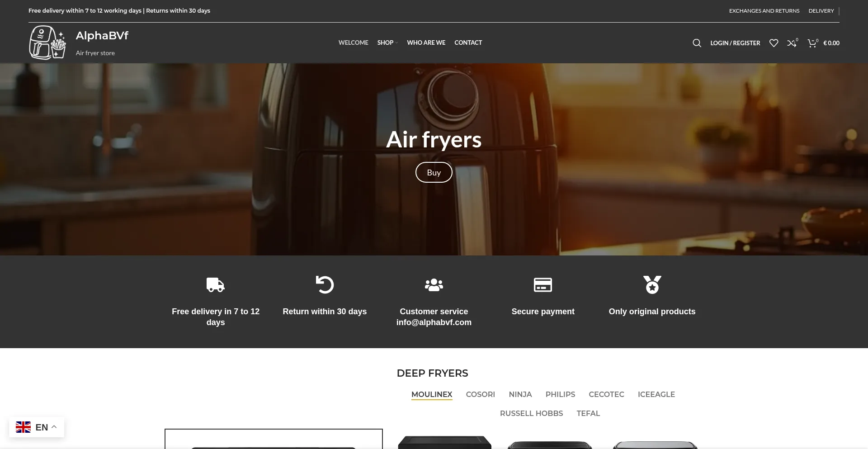Click the AlphaBVf air fryer logo
This screenshot has width=868, height=449.
[x=48, y=43]
